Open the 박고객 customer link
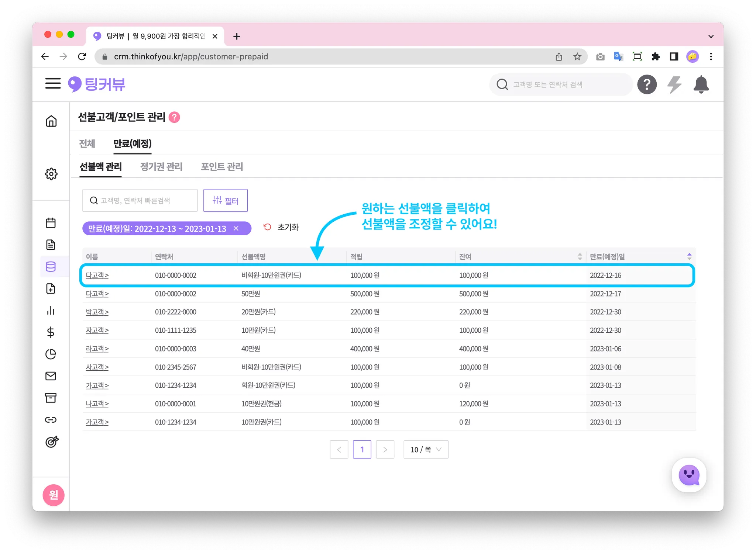The height and width of the screenshot is (554, 756). click(97, 312)
